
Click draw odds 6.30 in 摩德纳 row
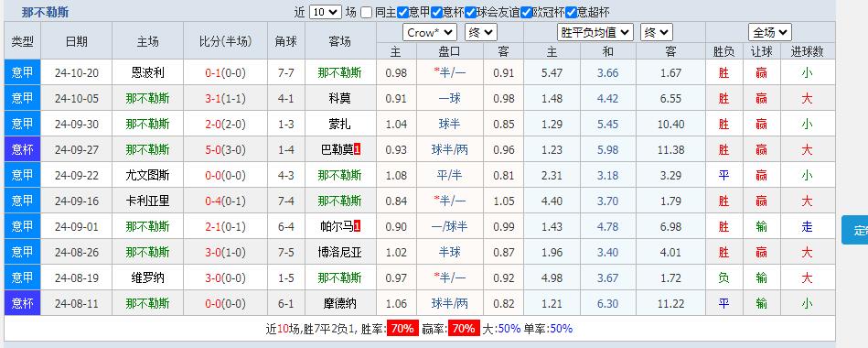pos(608,303)
